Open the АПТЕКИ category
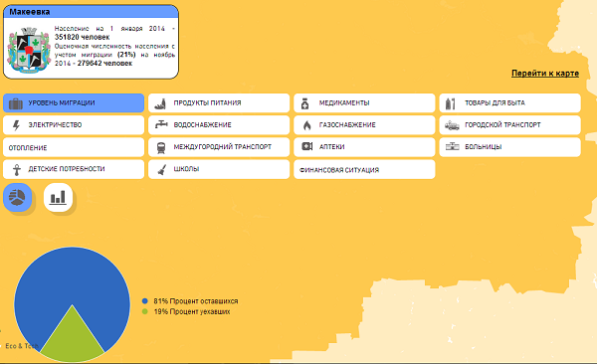The height and width of the screenshot is (364, 597). (x=364, y=147)
